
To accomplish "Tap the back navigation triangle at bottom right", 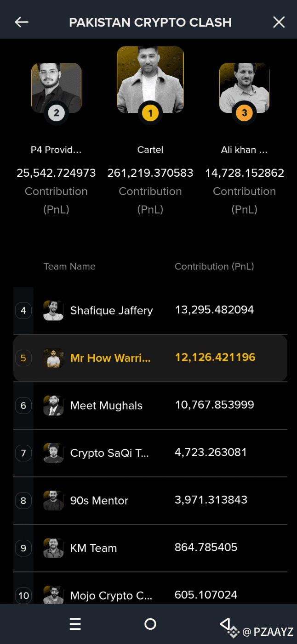I will click(225, 623).
